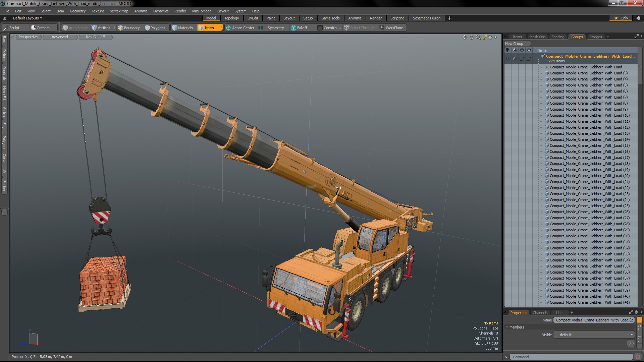Collapse the Members section
This screenshot has width=644, height=362.
[x=507, y=327]
